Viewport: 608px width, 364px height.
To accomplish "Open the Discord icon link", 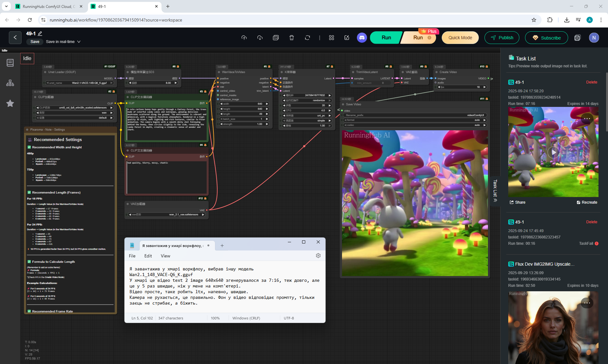I will click(x=362, y=38).
